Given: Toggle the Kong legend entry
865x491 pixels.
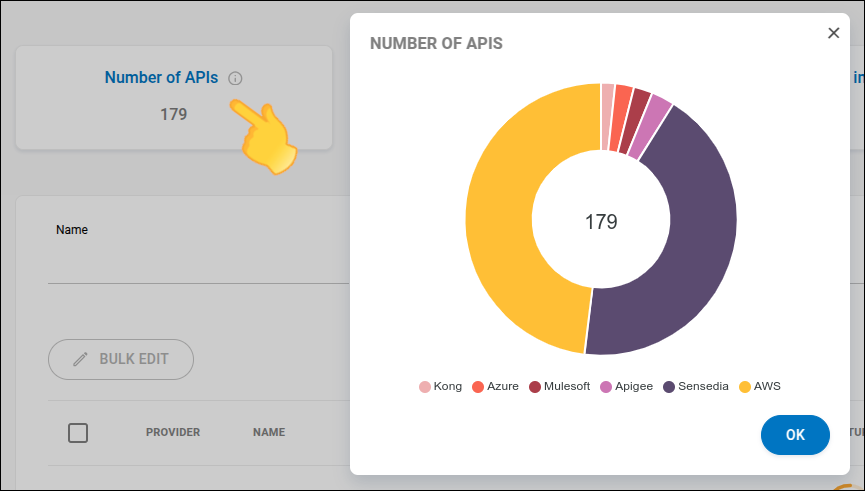Looking at the screenshot, I should [x=440, y=386].
